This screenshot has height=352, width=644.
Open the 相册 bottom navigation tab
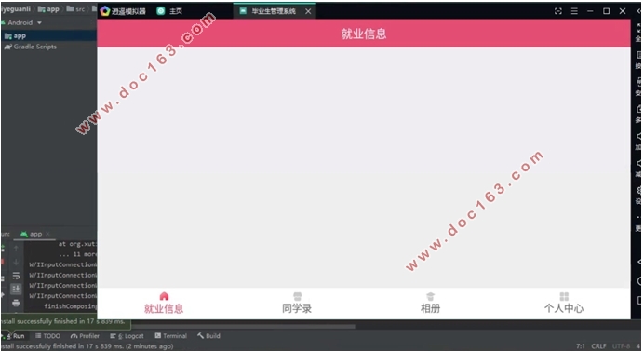click(x=430, y=304)
